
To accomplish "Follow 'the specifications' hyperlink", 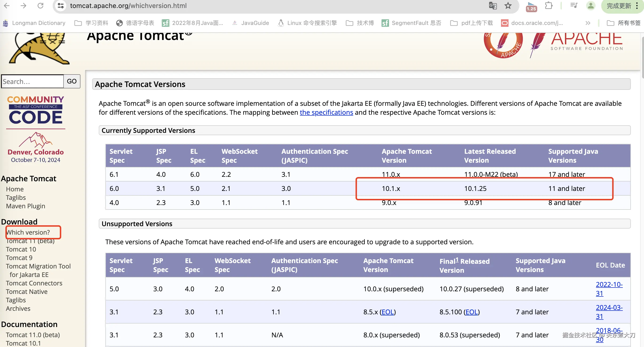I will click(326, 112).
